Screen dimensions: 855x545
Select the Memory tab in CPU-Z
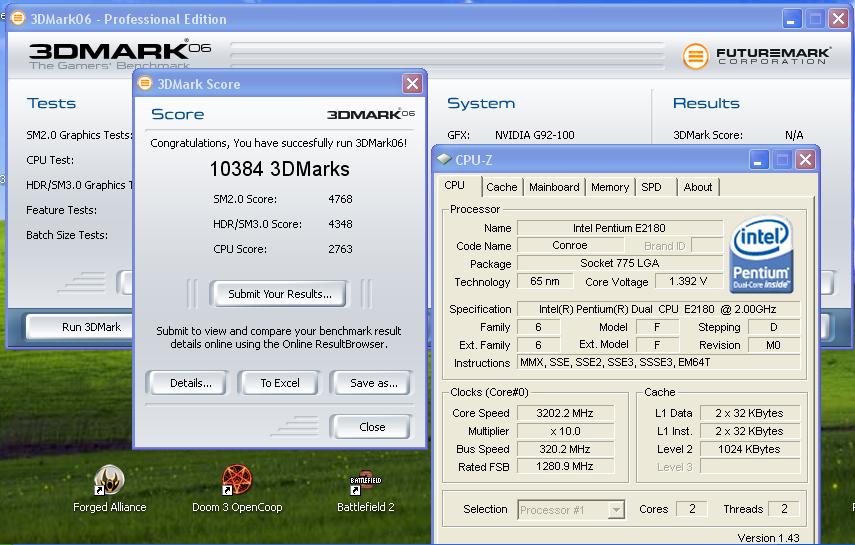click(x=610, y=187)
